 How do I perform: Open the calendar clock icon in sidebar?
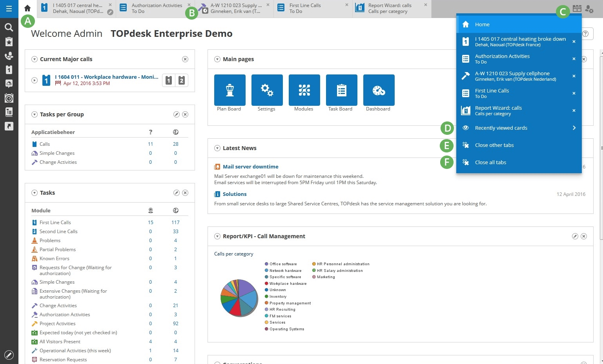(9, 98)
